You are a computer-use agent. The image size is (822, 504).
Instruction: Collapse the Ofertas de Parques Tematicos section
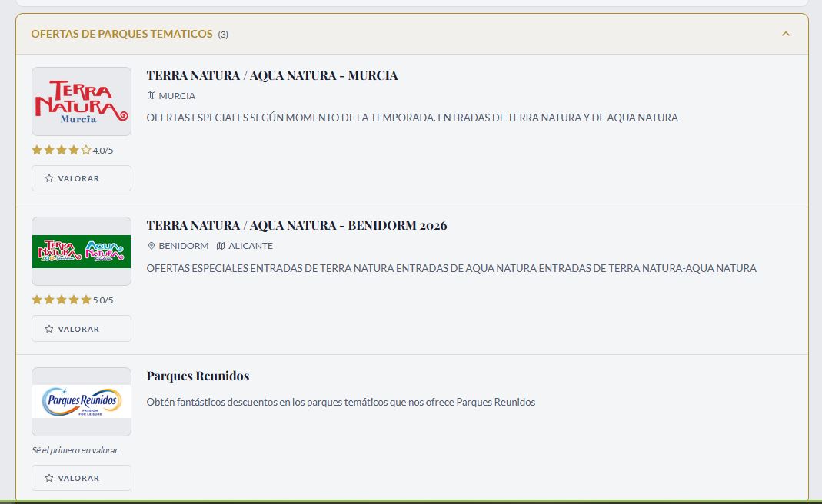click(x=785, y=34)
